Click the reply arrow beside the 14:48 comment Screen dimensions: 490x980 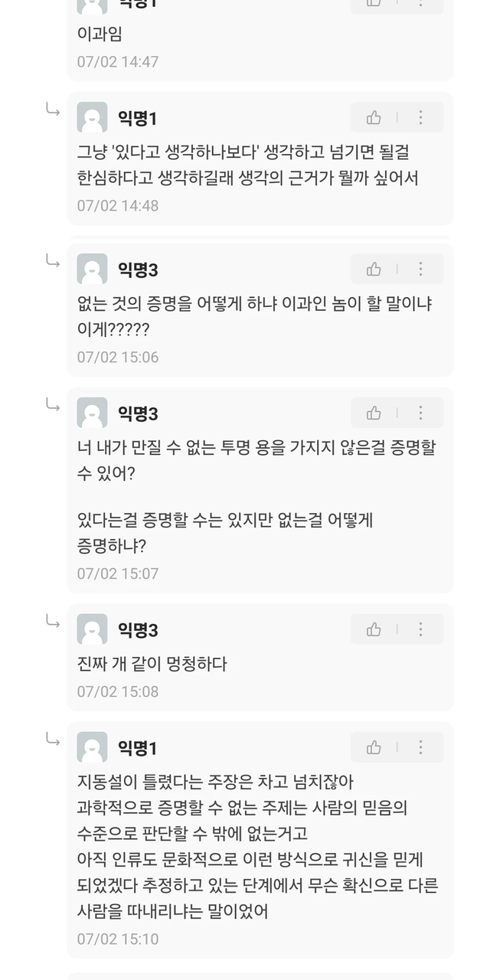[53, 110]
